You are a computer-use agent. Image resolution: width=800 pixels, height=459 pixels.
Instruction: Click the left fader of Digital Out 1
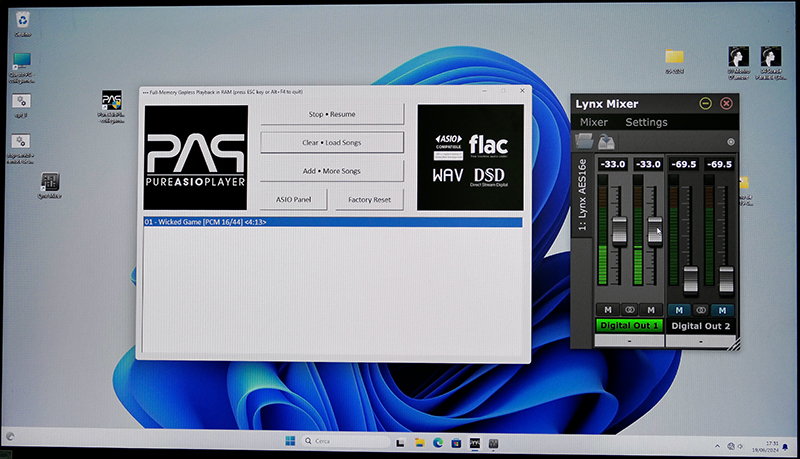(619, 231)
